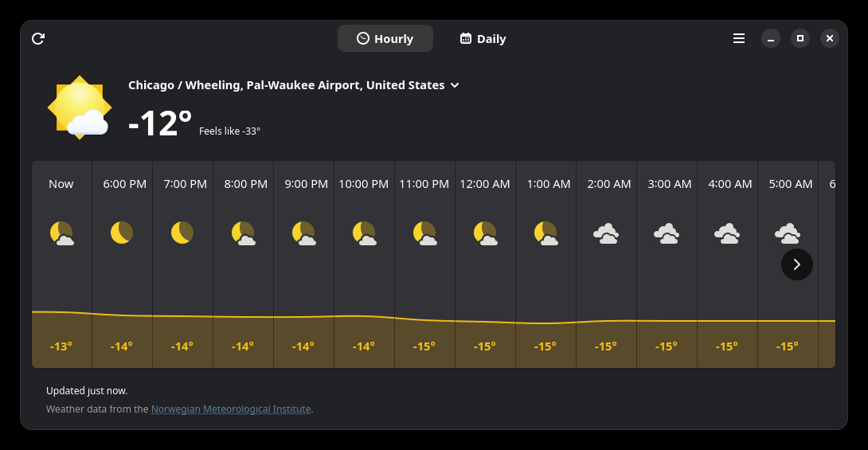Click the -12° current temperature reading

[x=160, y=123]
